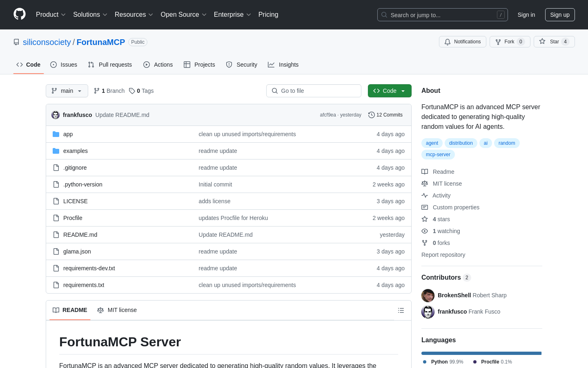Open the .python-version file

click(83, 184)
